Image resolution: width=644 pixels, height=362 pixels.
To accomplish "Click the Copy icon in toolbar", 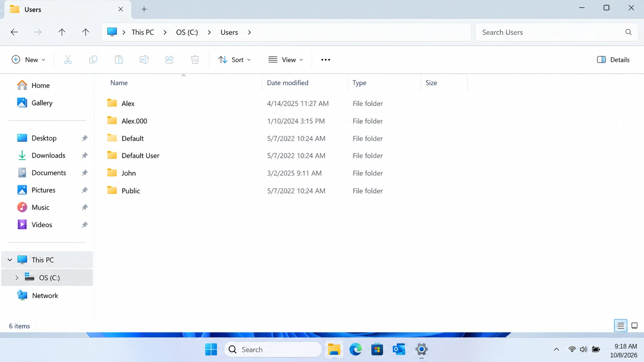I will (93, 60).
